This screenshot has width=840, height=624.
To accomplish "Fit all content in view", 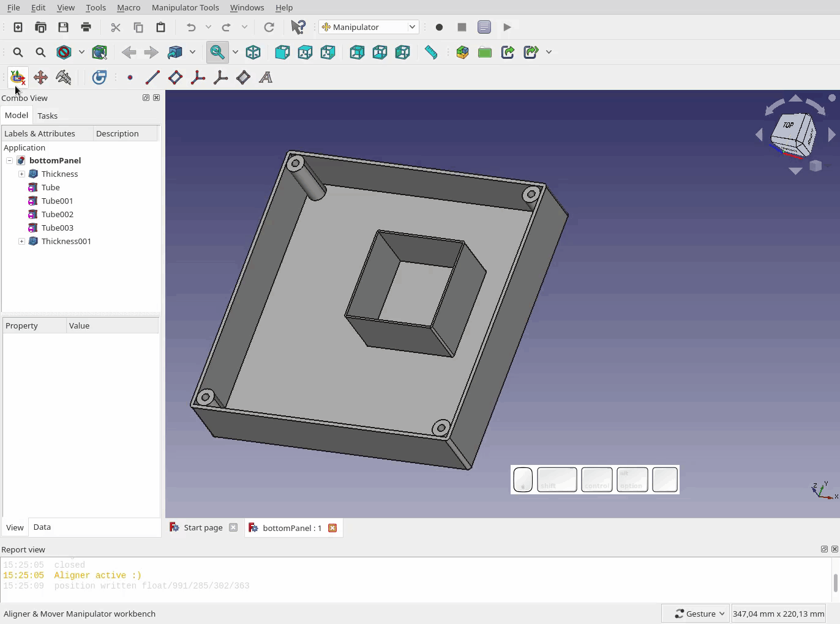I will pyautogui.click(x=18, y=52).
